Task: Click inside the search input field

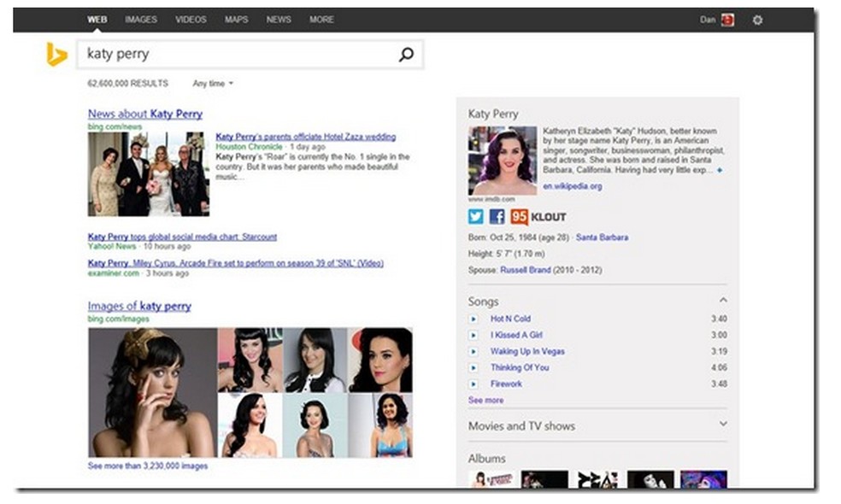Action: click(x=214, y=53)
